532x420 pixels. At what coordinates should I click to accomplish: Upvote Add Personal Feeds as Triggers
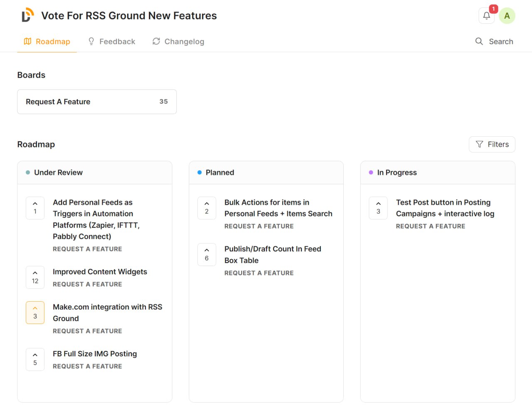pos(35,208)
